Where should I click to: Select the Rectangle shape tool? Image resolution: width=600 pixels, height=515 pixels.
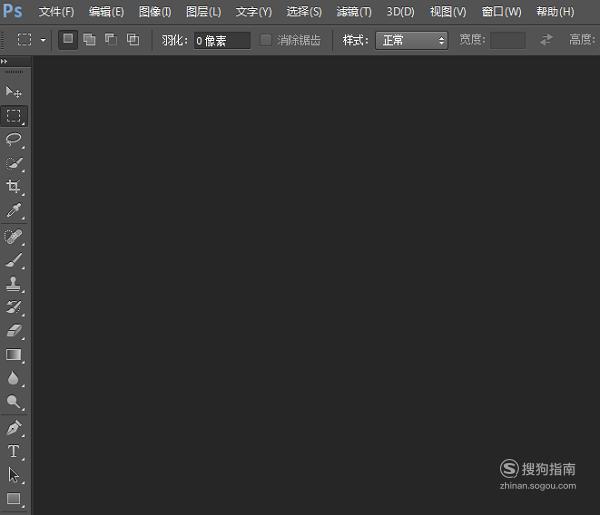[14, 499]
